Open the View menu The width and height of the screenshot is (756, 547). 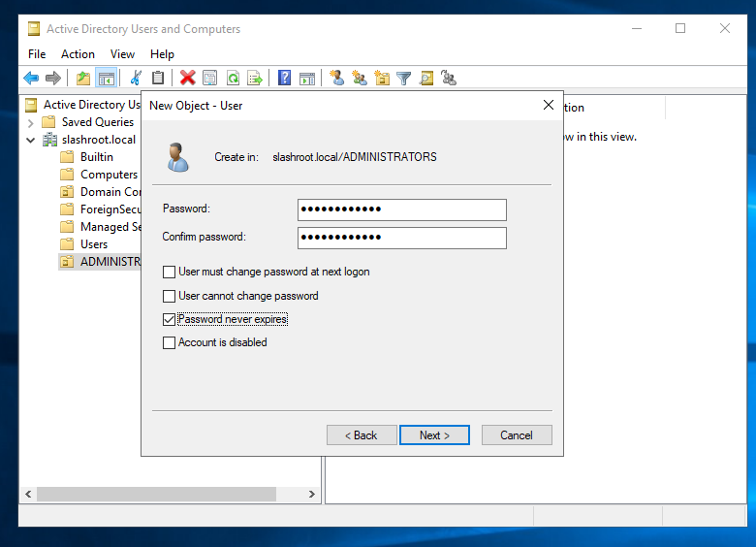[x=122, y=54]
